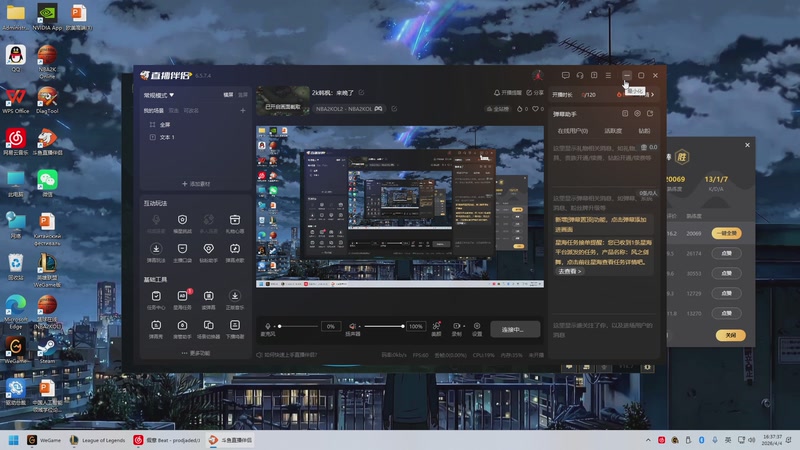Open 正版音乐 licensed music tool
The image size is (800, 450).
point(235,300)
